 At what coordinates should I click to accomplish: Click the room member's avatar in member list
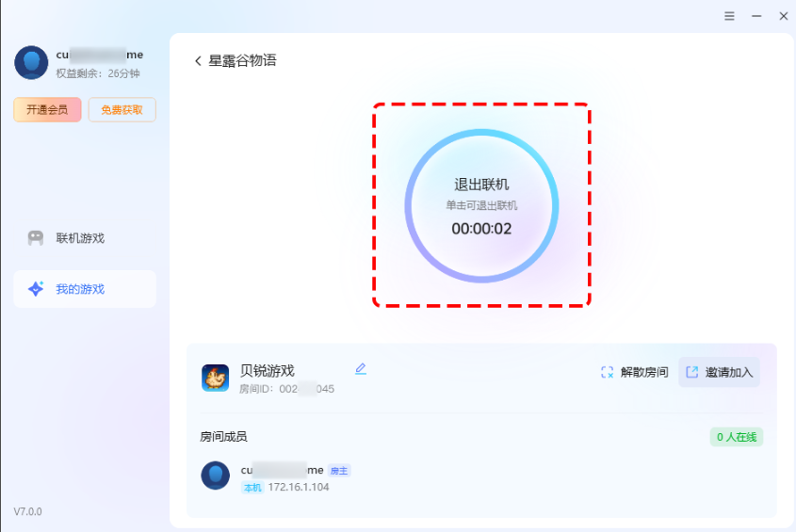(216, 476)
